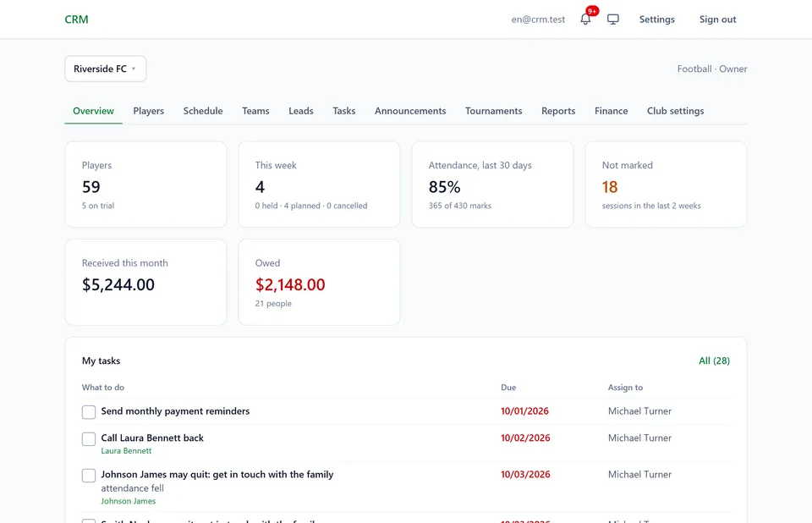Click the 10/03/2026 due date for Johnson James

point(525,474)
